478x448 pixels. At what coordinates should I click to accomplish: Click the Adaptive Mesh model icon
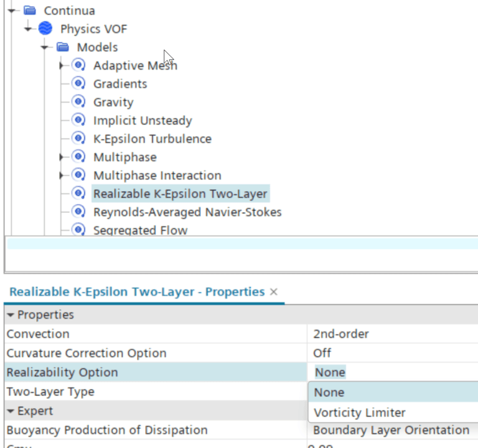tap(78, 65)
